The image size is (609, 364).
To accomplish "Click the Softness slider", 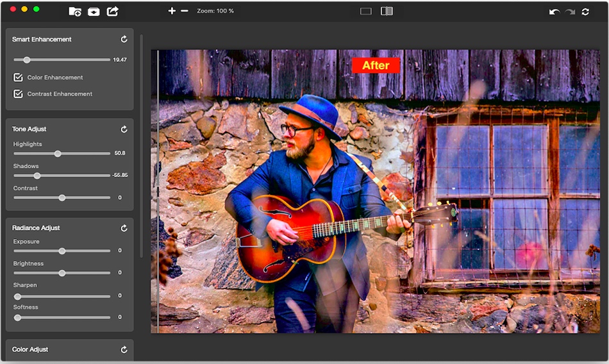I will [62, 317].
